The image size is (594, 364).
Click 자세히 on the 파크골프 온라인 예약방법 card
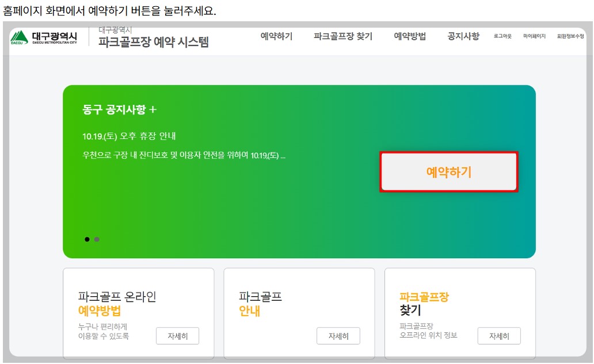177,336
